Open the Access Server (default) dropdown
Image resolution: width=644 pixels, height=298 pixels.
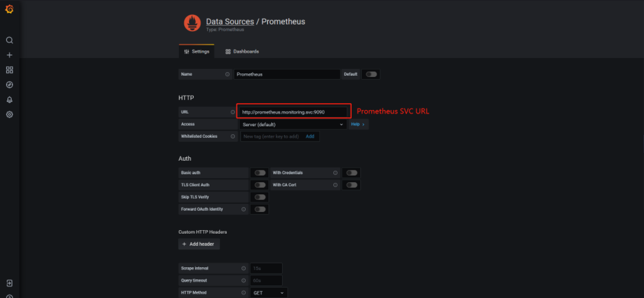pos(293,124)
